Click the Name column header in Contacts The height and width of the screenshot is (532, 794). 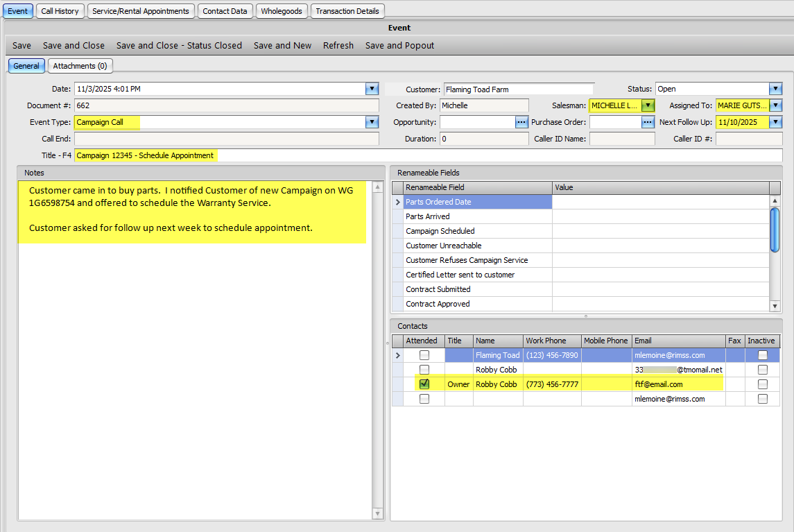point(499,341)
